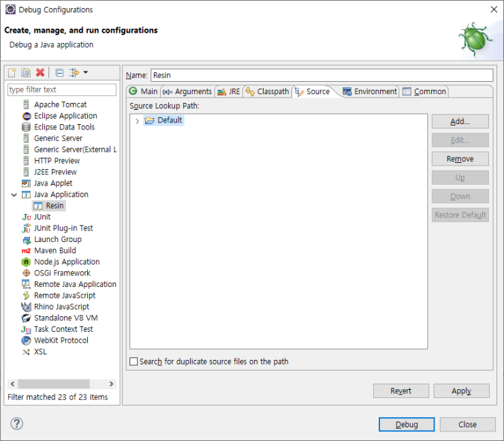
Task: Click the Maven Build m2 icon
Action: tap(27, 251)
